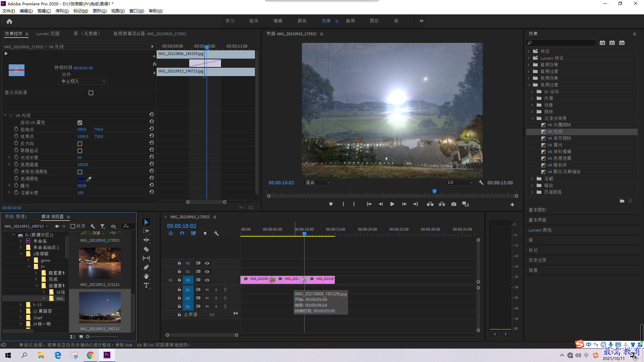Open the Lumetri 范围 tab
This screenshot has width=644, height=362.
[48, 34]
